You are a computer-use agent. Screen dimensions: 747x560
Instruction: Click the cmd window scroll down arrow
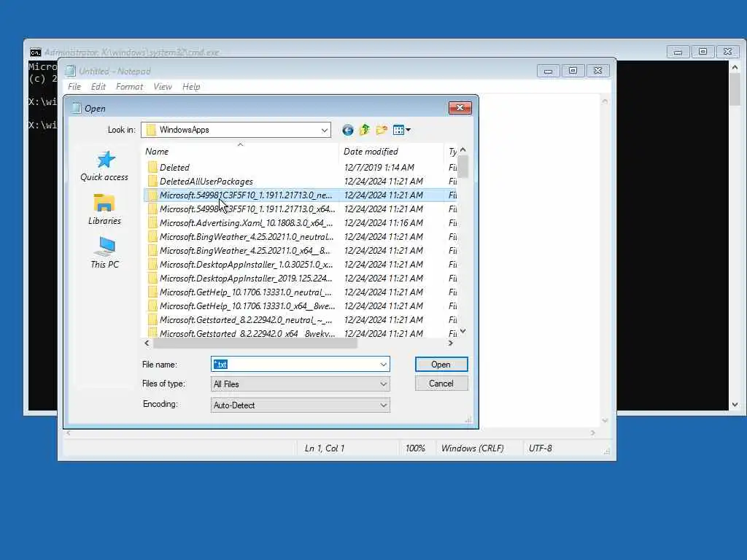[x=735, y=405]
